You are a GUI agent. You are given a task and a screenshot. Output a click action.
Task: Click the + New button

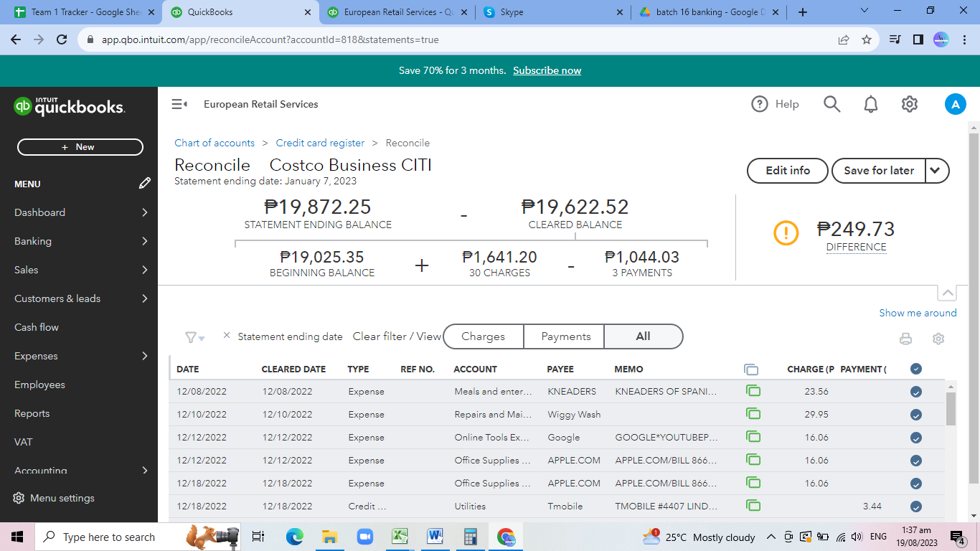(x=80, y=147)
